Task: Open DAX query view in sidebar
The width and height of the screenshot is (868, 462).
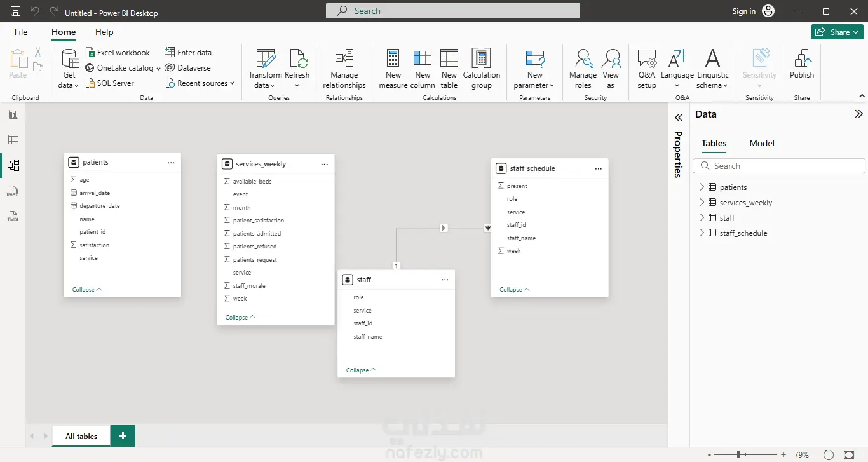Action: pos(13,191)
